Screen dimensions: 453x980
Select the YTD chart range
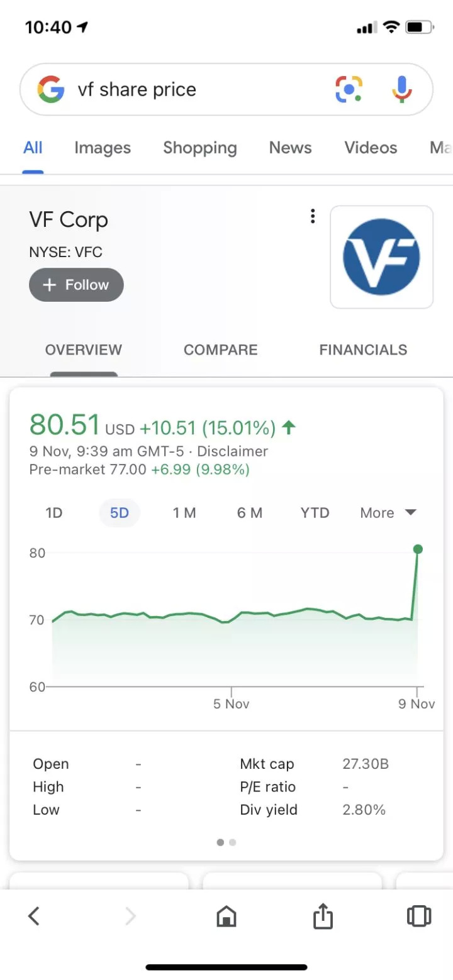(x=315, y=513)
